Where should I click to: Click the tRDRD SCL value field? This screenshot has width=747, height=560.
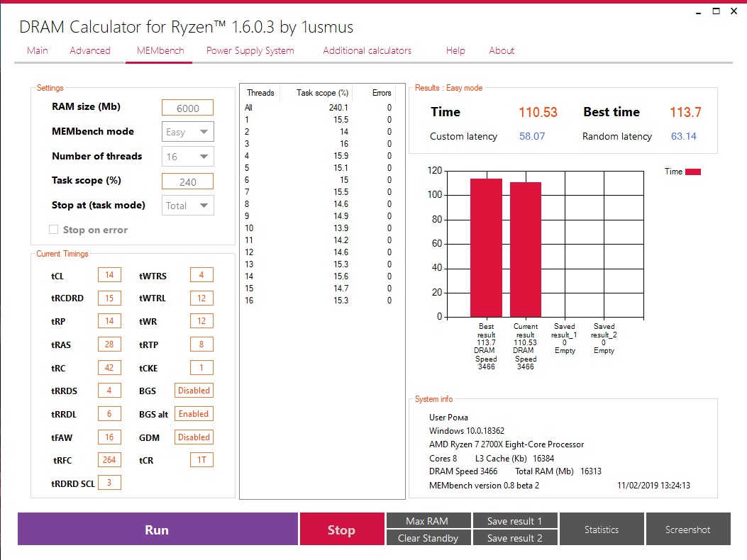click(x=109, y=483)
